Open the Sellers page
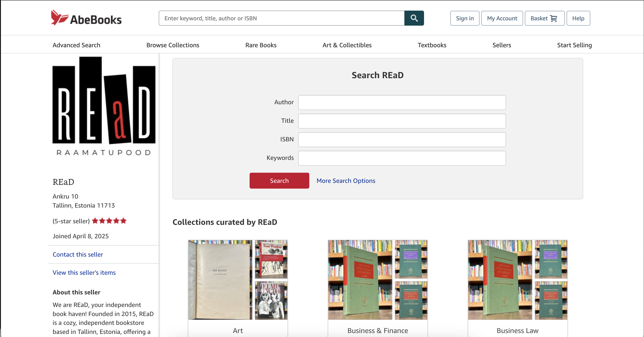644x337 pixels. tap(501, 45)
